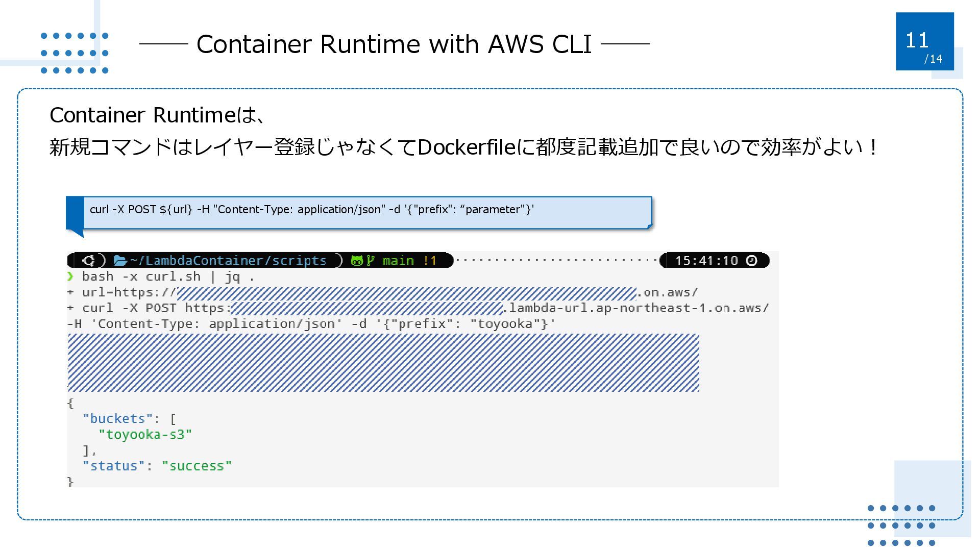This screenshot has height=551, width=980.
Task: Click the "toyooka-s3" bucket value
Action: [x=145, y=435]
